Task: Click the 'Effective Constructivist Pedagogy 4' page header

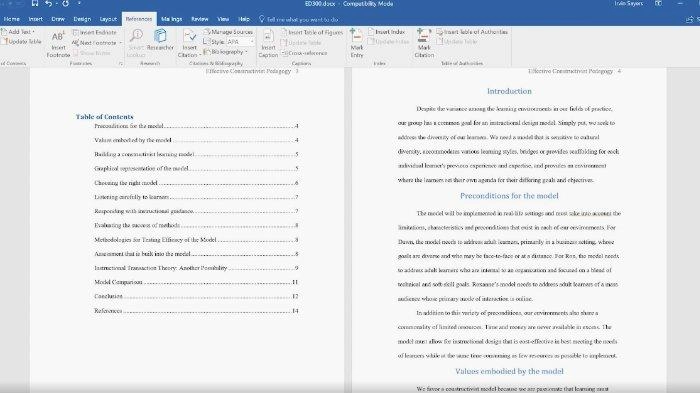Action: point(574,71)
